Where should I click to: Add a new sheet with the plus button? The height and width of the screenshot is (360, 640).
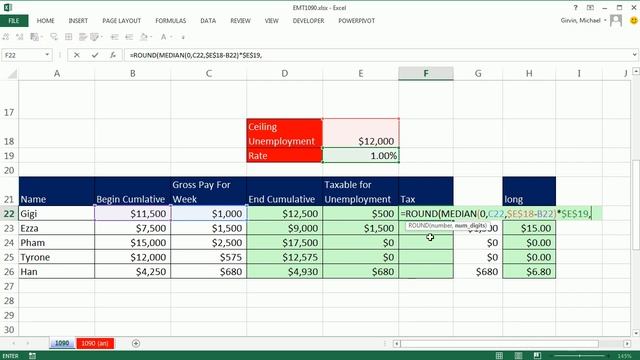[136, 344]
